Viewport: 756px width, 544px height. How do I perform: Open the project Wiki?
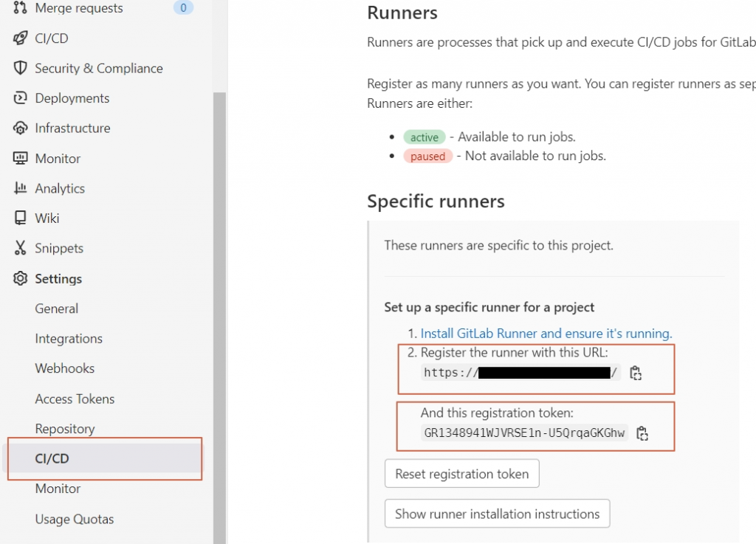click(47, 218)
